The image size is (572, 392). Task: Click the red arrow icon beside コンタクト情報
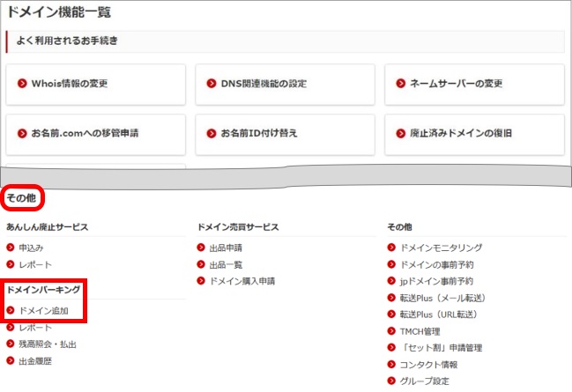(391, 364)
